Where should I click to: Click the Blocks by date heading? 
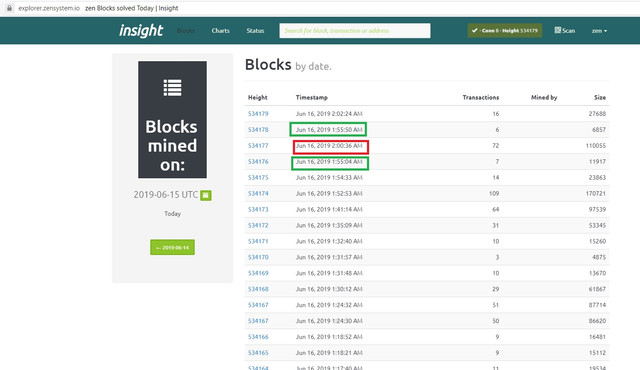[288, 65]
